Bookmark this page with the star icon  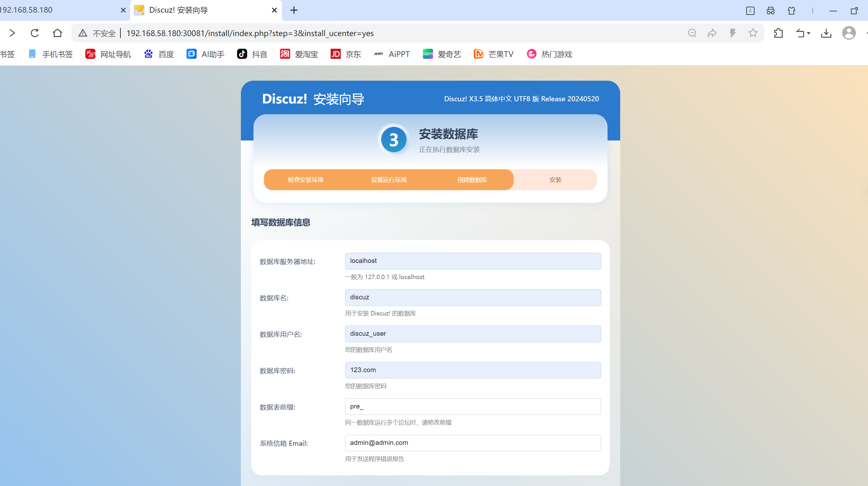click(753, 33)
